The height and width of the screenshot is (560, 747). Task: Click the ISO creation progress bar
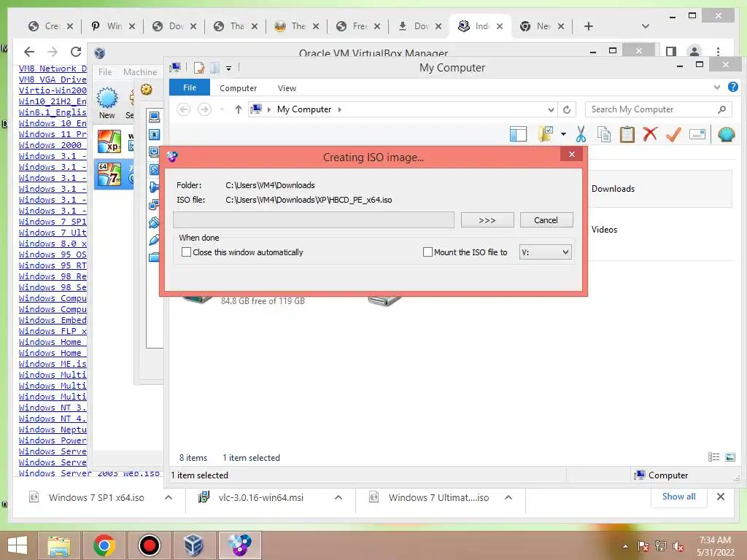tap(314, 220)
